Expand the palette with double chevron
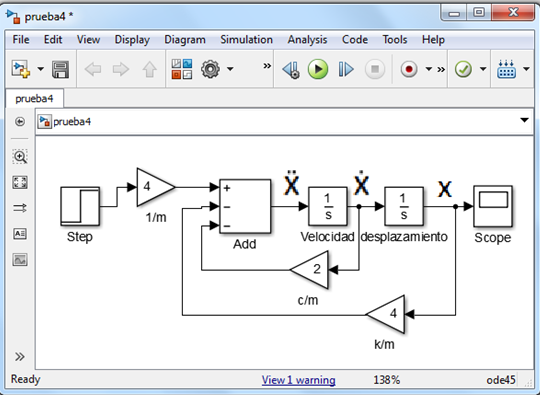 tap(20, 356)
